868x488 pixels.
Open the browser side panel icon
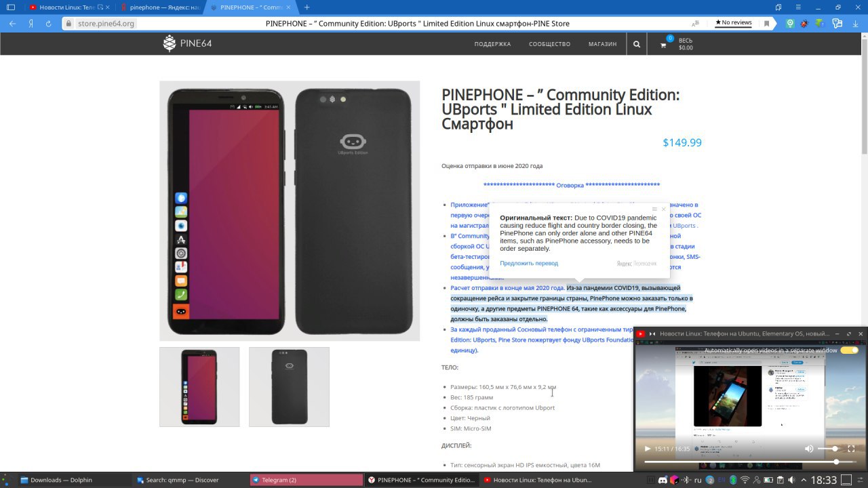click(x=11, y=7)
